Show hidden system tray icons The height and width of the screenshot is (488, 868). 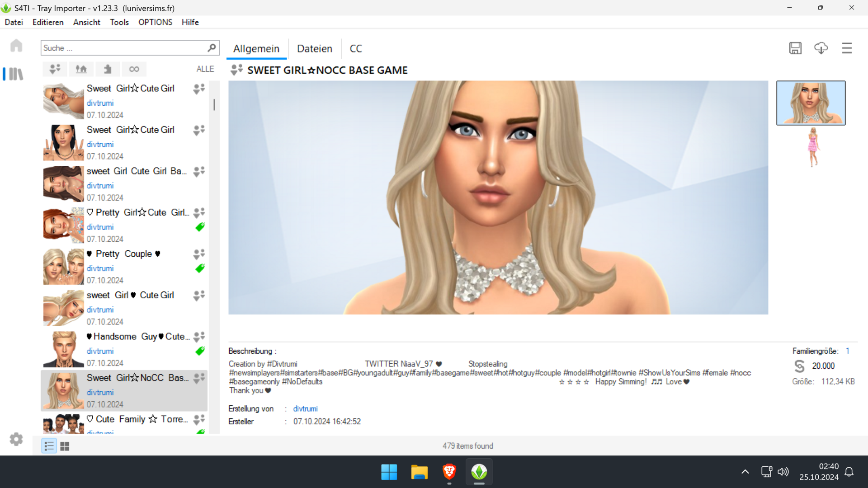(x=745, y=472)
